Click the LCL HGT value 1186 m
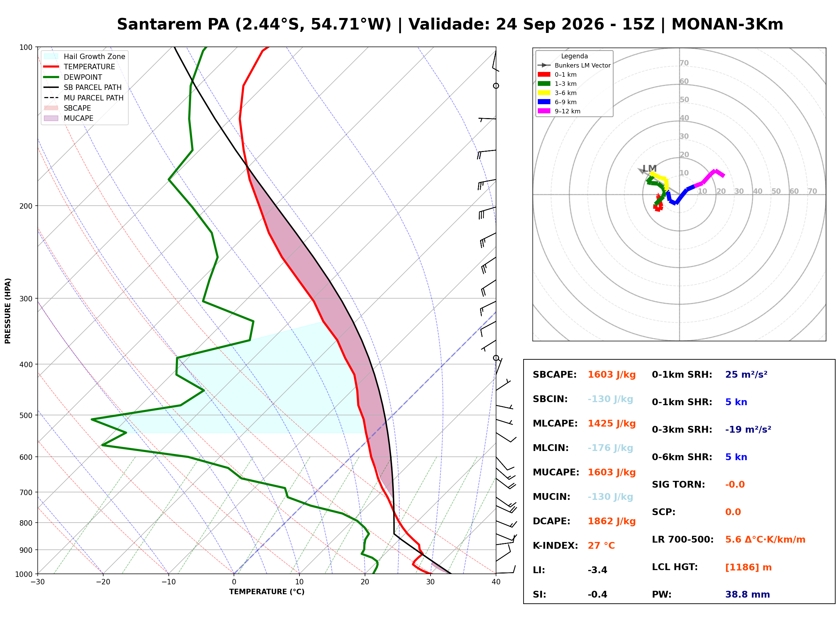This screenshot has height=621, width=840. (748, 567)
